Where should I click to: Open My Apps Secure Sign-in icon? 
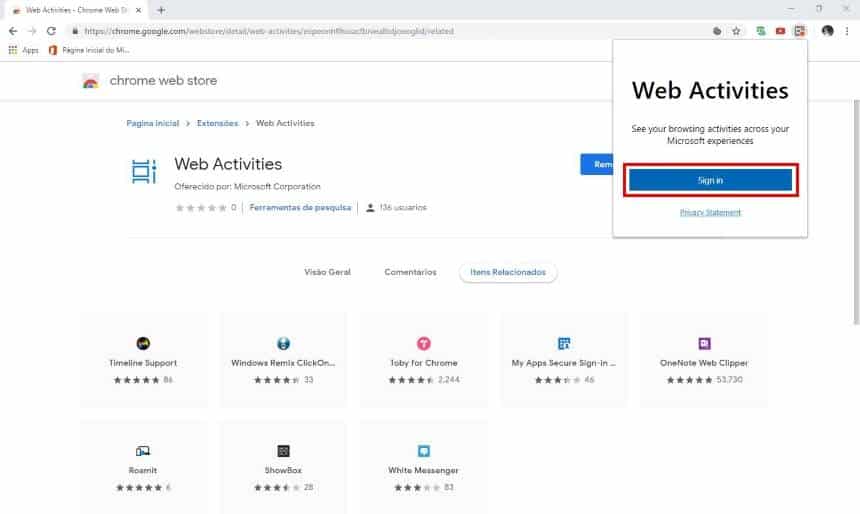pyautogui.click(x=564, y=343)
